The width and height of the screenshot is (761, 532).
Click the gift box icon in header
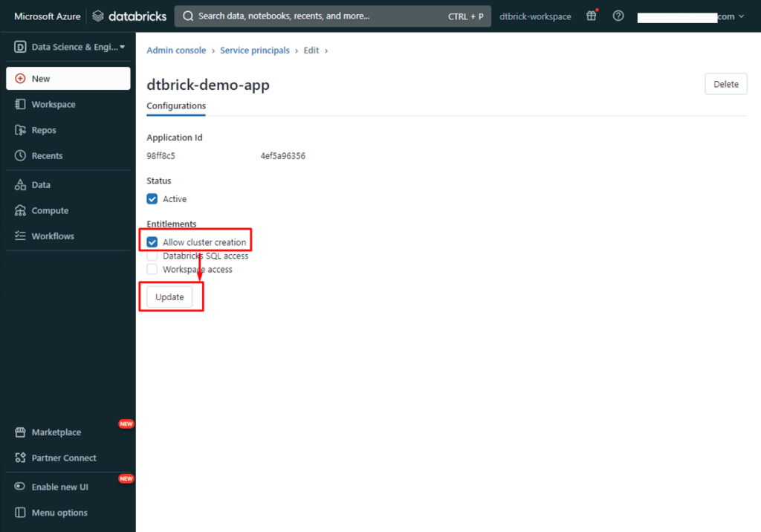591,16
